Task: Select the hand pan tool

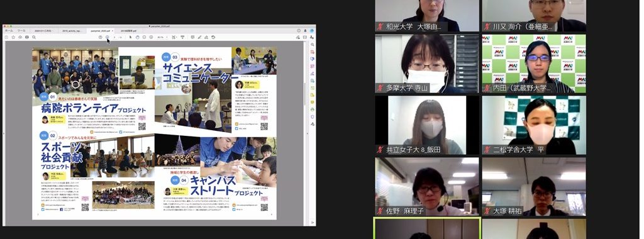Action: (138, 37)
